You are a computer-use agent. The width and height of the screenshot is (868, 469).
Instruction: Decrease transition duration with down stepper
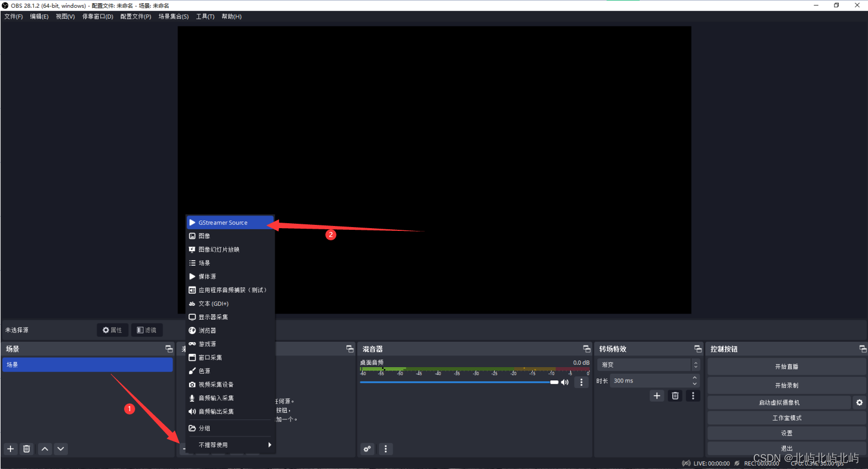694,384
